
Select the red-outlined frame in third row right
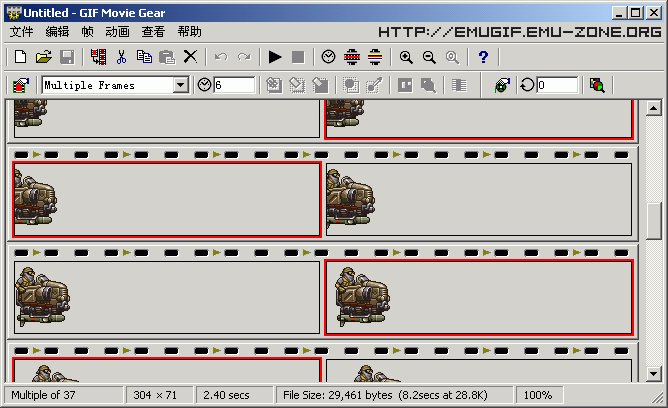pyautogui.click(x=479, y=297)
